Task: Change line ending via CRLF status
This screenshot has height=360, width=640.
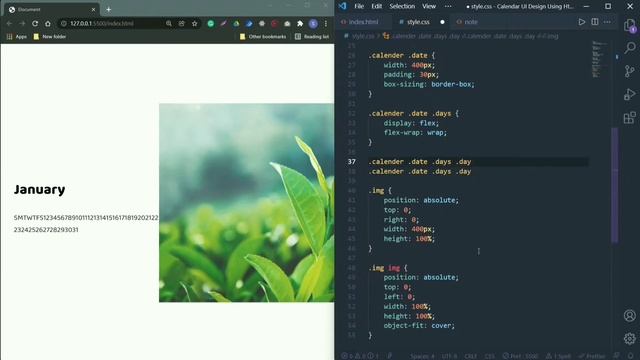Action: [471, 356]
